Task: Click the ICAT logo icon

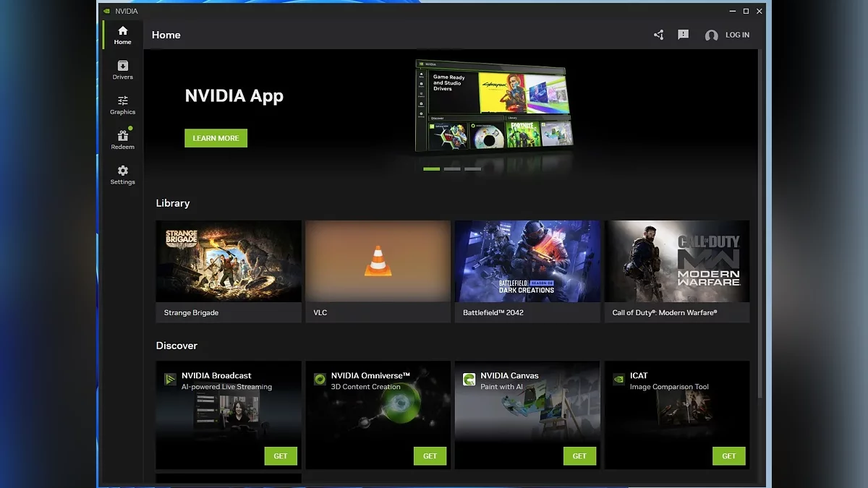Action: tap(618, 379)
